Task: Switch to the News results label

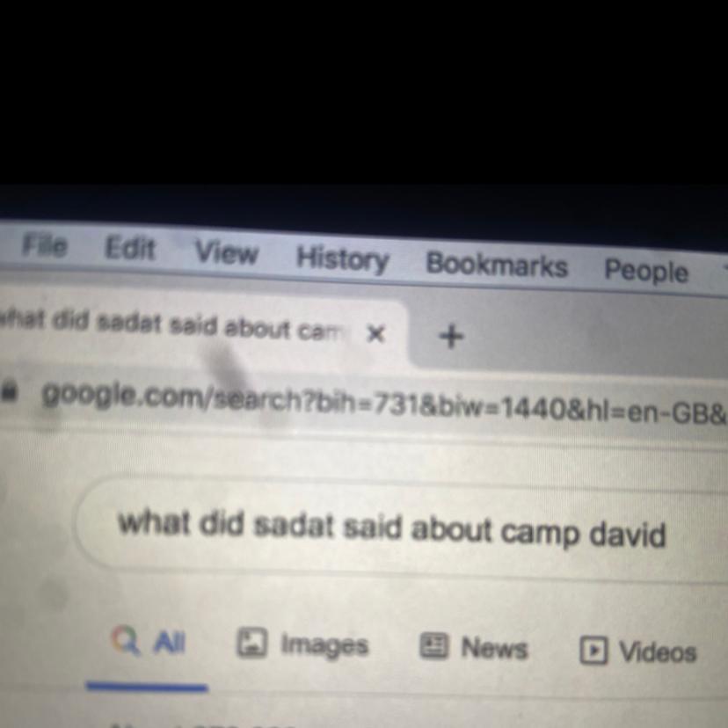Action: pos(494,648)
